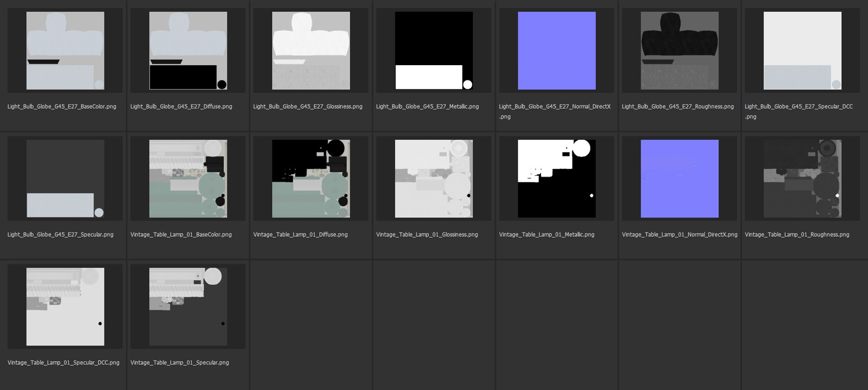Select the Light_Bulb_Globe_G45_E27_Diffuse thumbnail
Viewport: 868px width, 390px height.
point(188,51)
